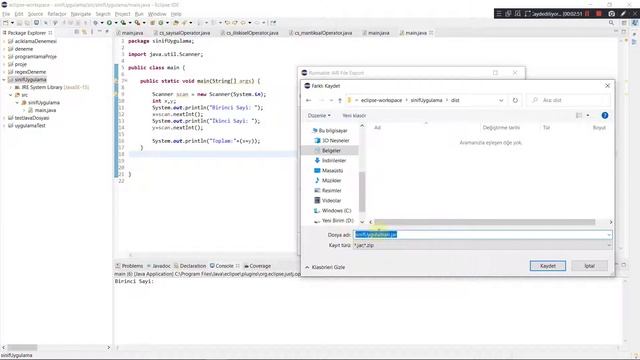640x360 pixels.
Task: Click the İptal button
Action: (x=589, y=266)
